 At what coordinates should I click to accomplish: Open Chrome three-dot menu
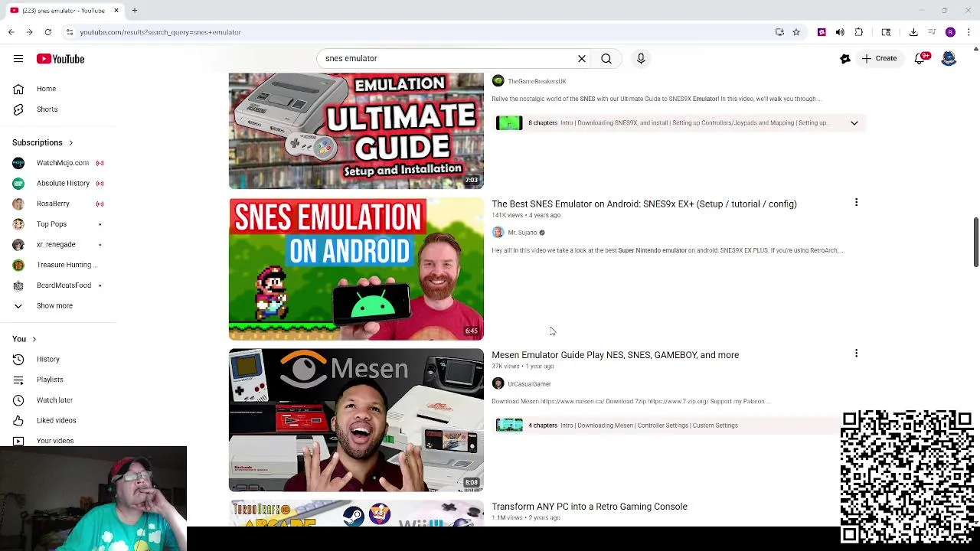tap(967, 32)
